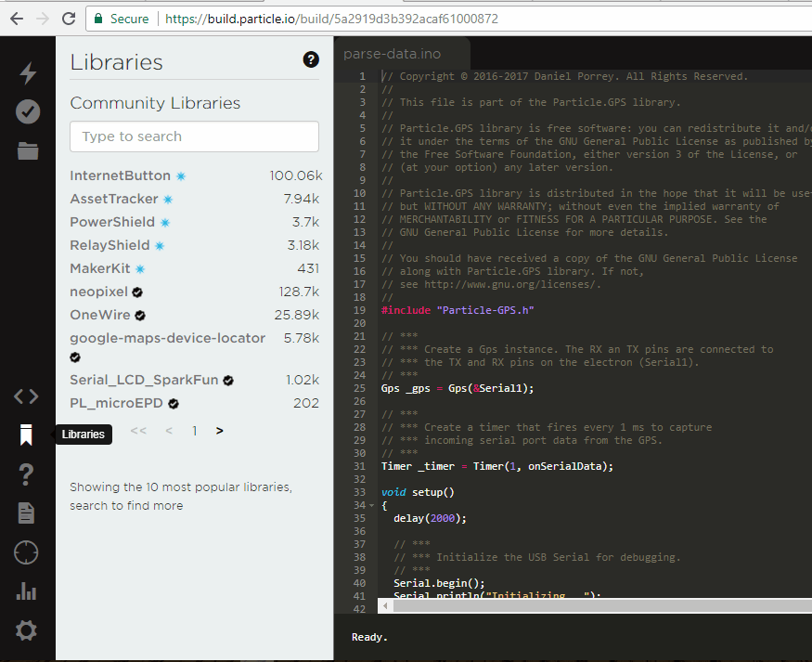This screenshot has width=812, height=662.
Task: Select the parse-data.ino tab
Action: pos(393,54)
